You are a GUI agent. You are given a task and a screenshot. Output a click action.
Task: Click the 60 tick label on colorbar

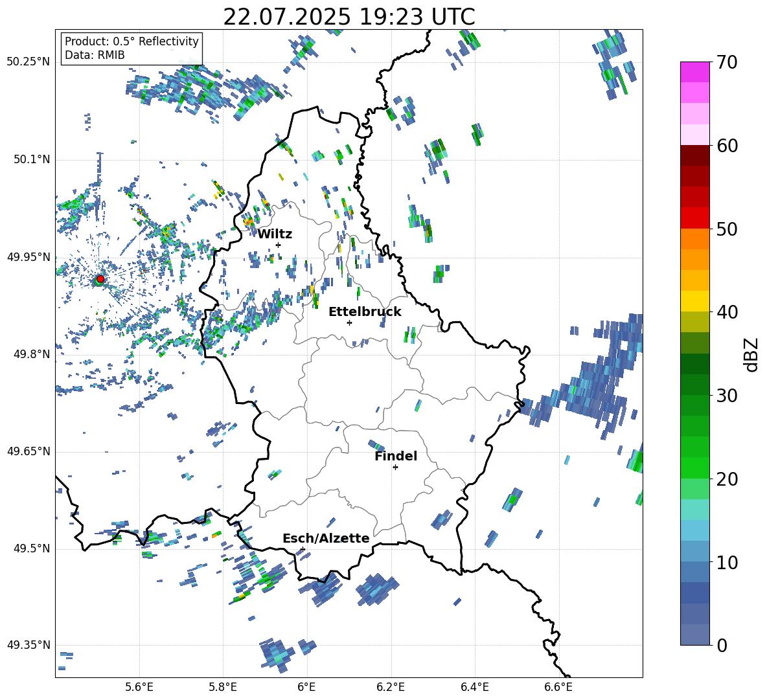click(x=726, y=146)
